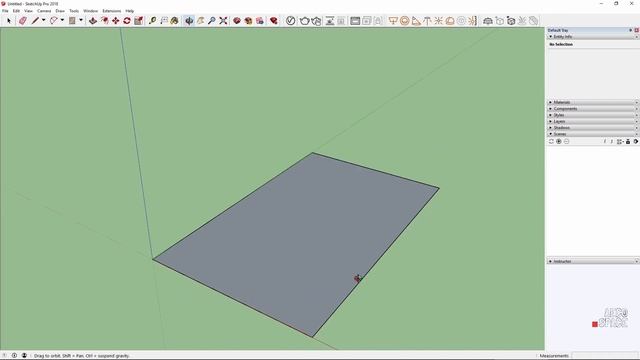Screen dimensions: 640x360
Task: Open the View menu
Action: [x=28, y=11]
